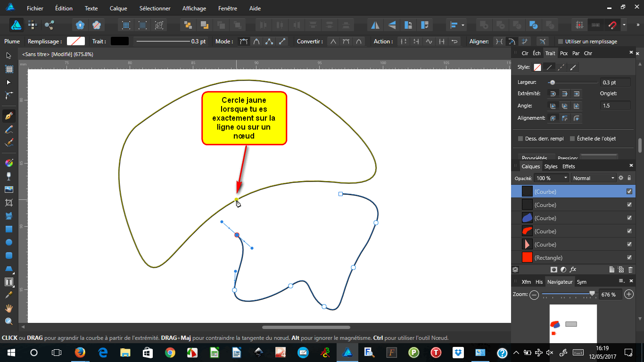Click the lock icon in Calques panel
644x362 pixels.
pos(629,178)
